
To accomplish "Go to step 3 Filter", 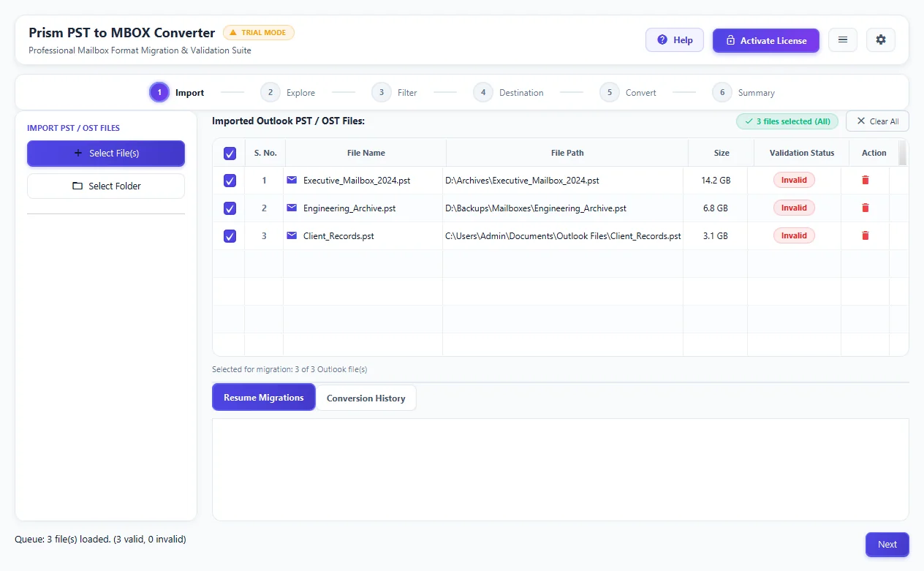I will pyautogui.click(x=395, y=93).
